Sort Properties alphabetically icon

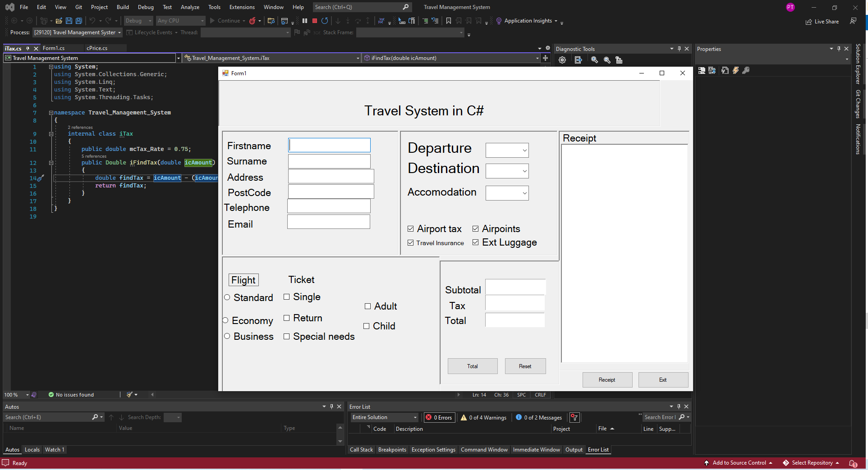click(712, 70)
